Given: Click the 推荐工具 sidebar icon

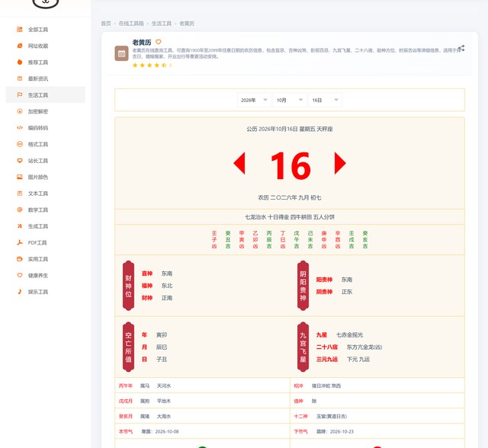Looking at the screenshot, I should (20, 62).
